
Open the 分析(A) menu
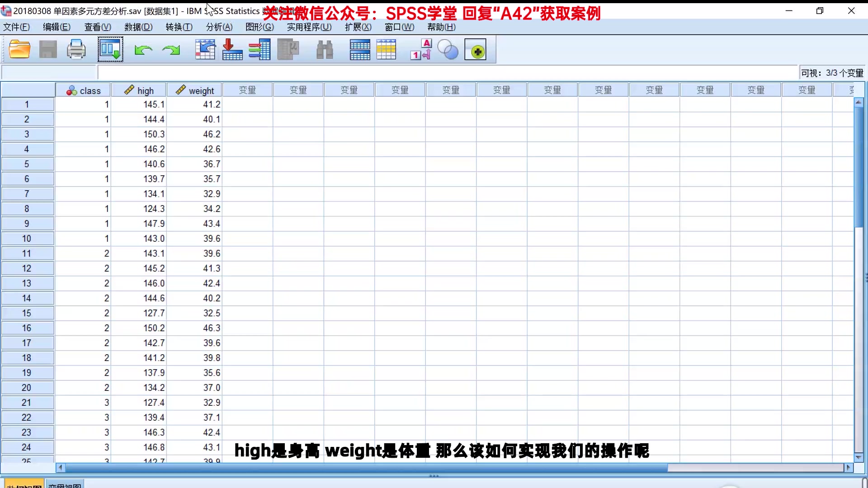tap(219, 27)
